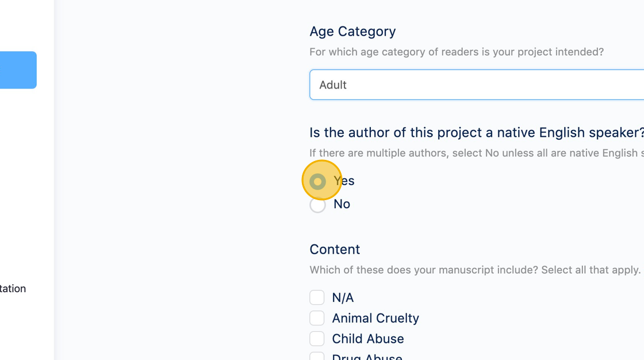Screen dimensions: 644x360
Task: Click the "Content" section heading
Action: pyautogui.click(x=335, y=250)
